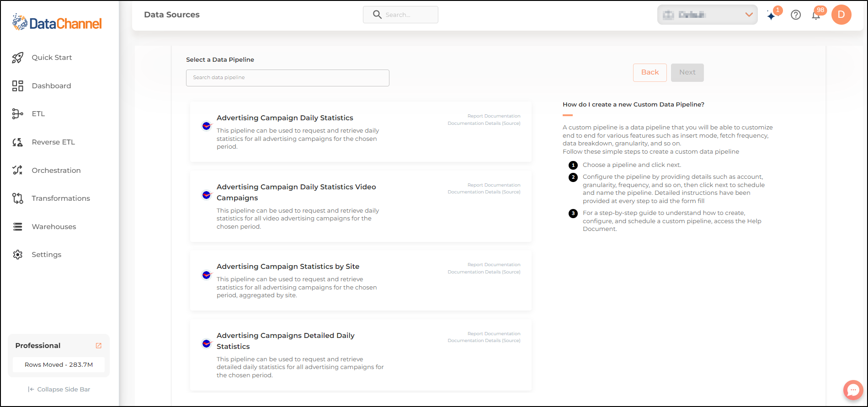Click the Warehouses stack icon
This screenshot has height=407, width=868.
coord(17,227)
